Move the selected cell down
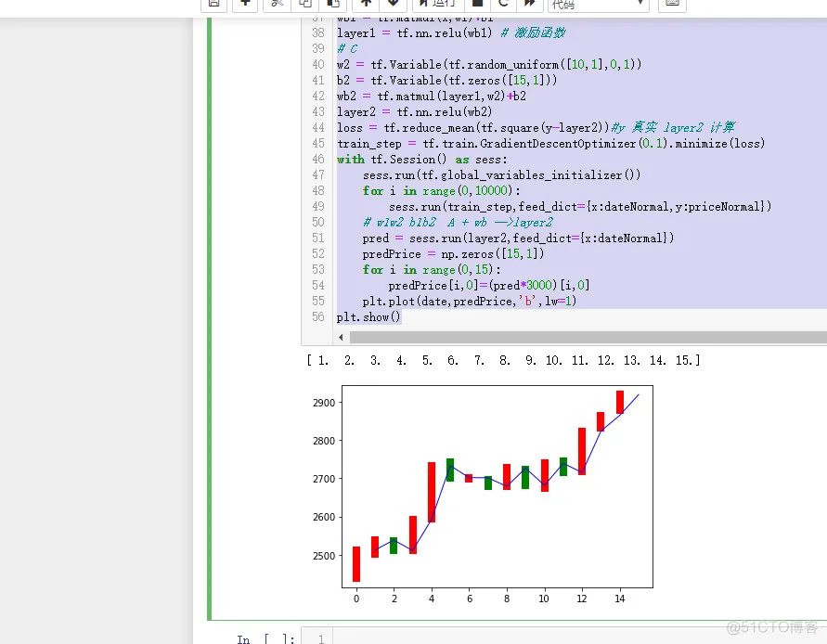This screenshot has width=827, height=644. pyautogui.click(x=393, y=4)
